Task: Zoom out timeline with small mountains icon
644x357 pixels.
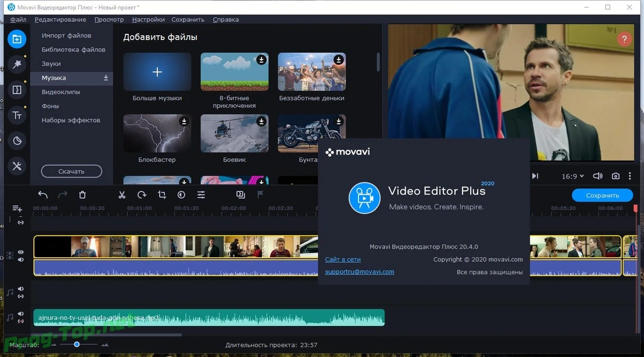Action: (x=53, y=345)
